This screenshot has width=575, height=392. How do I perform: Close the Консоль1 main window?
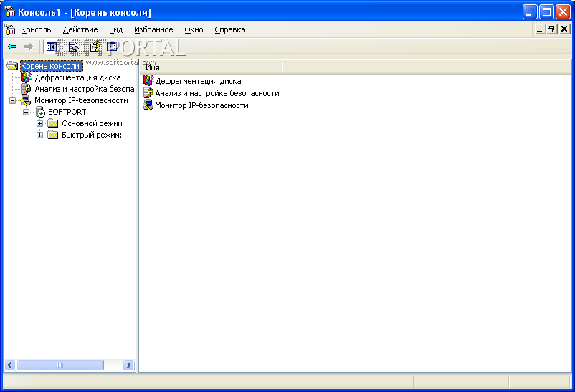563,12
